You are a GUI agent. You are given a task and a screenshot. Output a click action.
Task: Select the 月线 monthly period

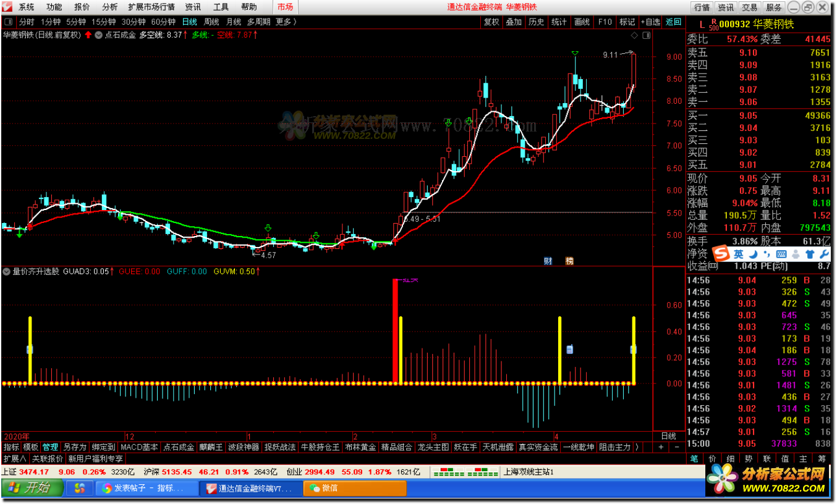coord(234,22)
